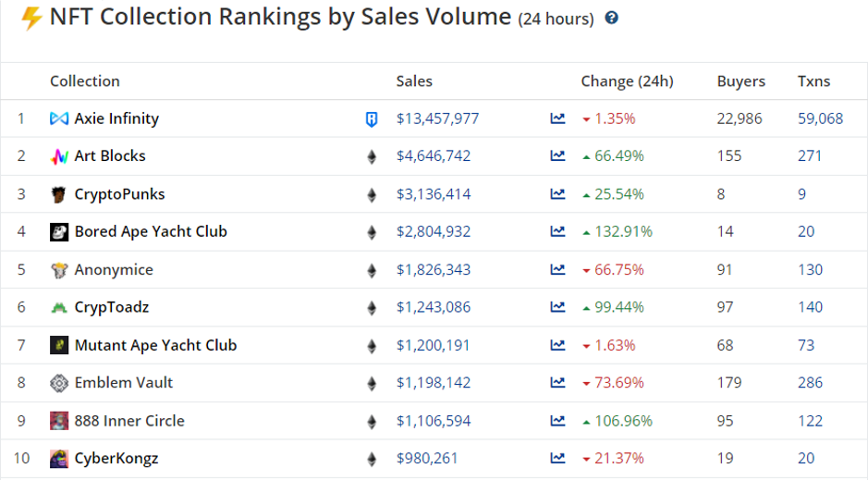Click the Ronin blockchain icon for Axie Infinity
This screenshot has width=868, height=481.
click(x=372, y=118)
